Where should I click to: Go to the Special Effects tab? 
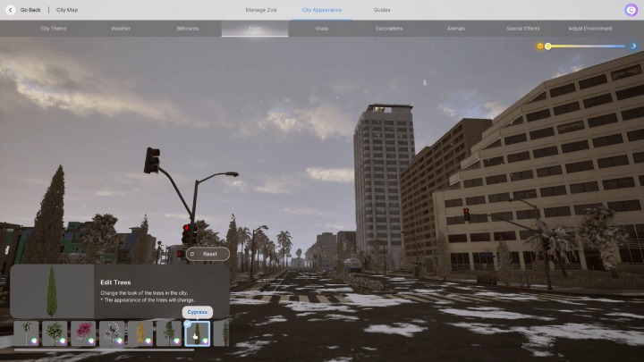tap(523, 29)
